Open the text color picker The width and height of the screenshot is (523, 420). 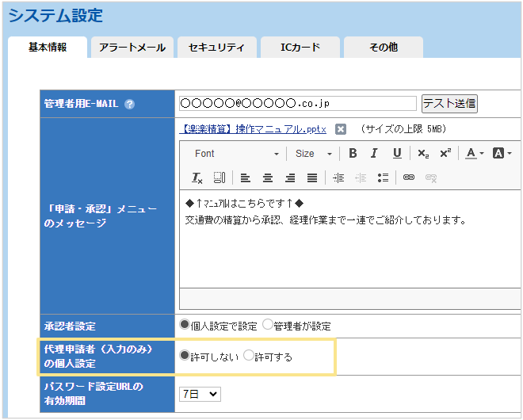[x=475, y=154]
